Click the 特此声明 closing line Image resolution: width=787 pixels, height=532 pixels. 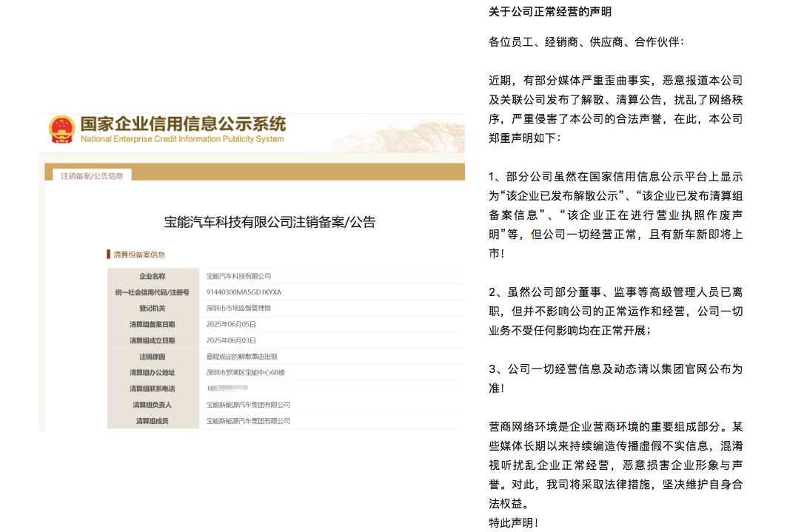[511, 523]
